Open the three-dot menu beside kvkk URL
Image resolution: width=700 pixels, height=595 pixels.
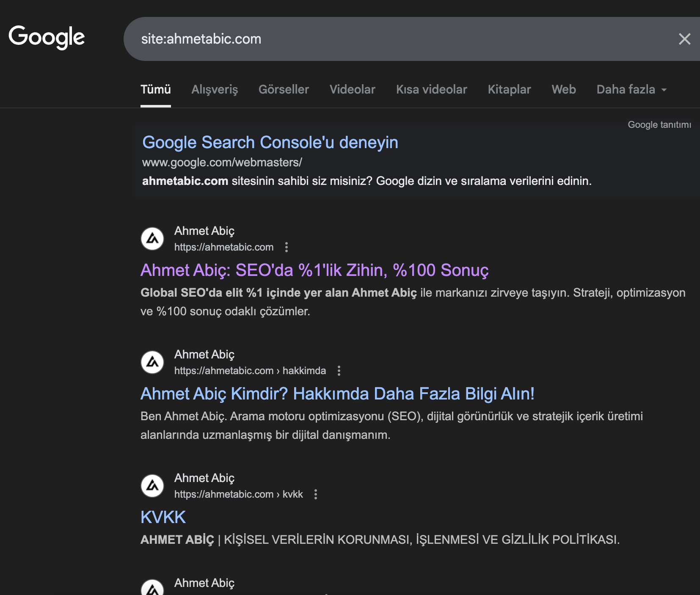click(x=316, y=494)
